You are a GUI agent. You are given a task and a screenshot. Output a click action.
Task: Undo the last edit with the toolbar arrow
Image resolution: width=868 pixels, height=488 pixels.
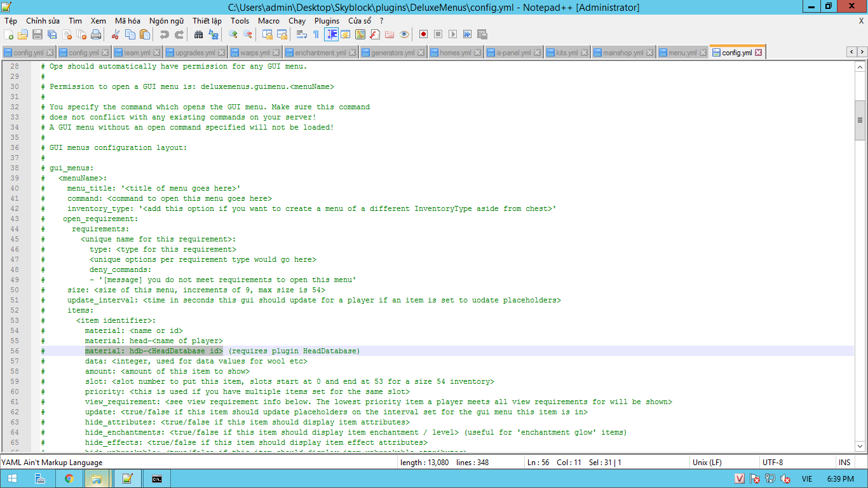tap(165, 34)
